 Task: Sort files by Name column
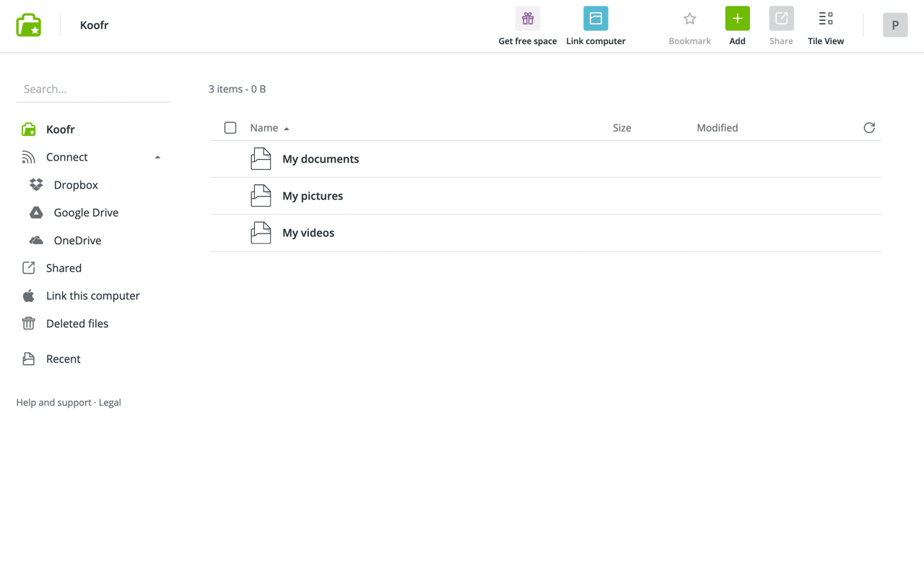pyautogui.click(x=264, y=128)
